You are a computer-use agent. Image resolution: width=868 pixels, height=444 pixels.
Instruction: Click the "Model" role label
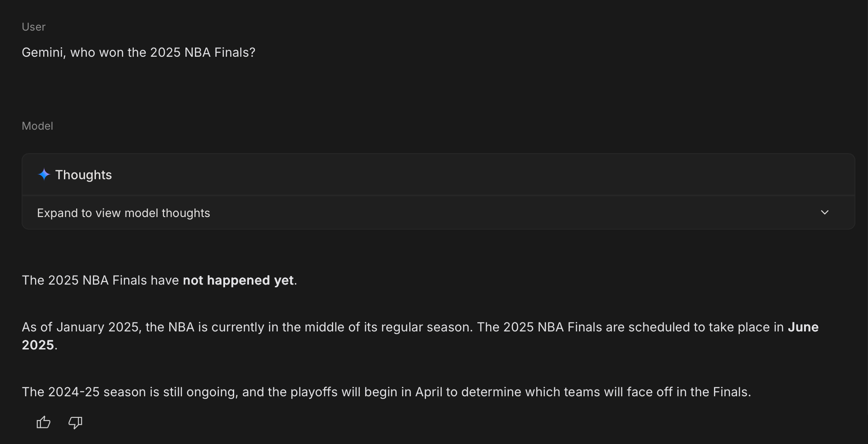click(x=37, y=126)
